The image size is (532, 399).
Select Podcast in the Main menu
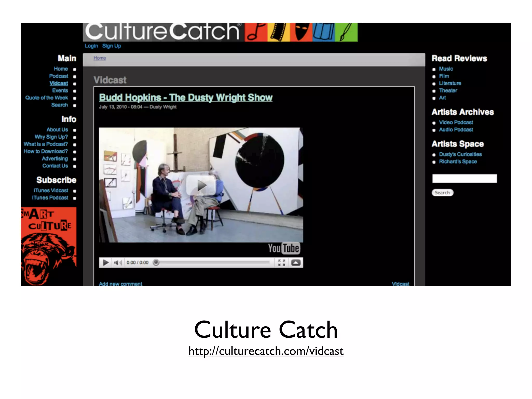coord(59,76)
